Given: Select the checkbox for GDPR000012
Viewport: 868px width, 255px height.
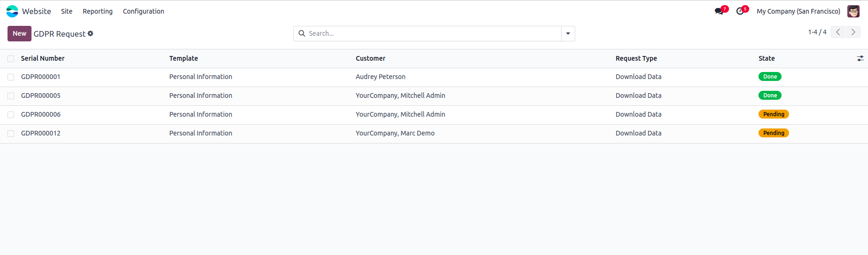Looking at the screenshot, I should [x=11, y=134].
